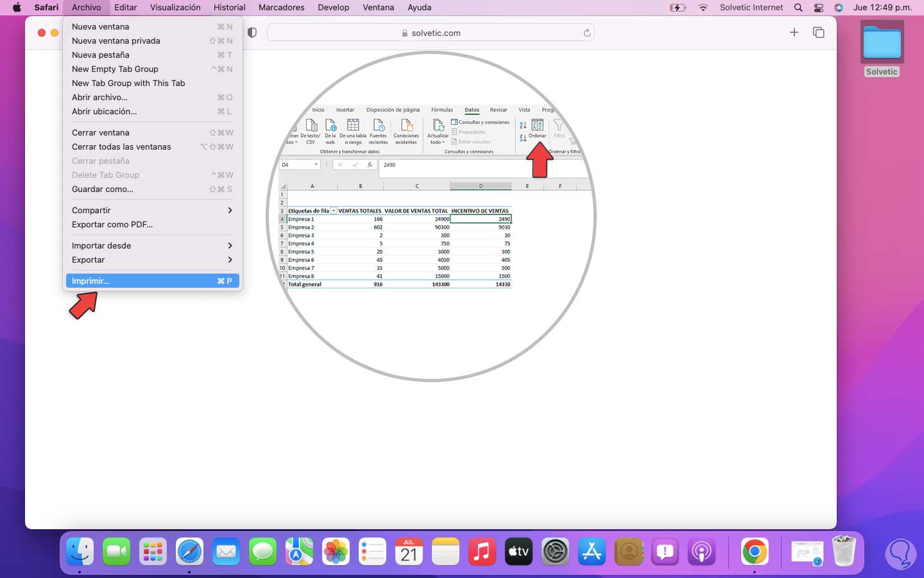Open the Wi-Fi menu bar status
The height and width of the screenshot is (578, 924).
[703, 8]
